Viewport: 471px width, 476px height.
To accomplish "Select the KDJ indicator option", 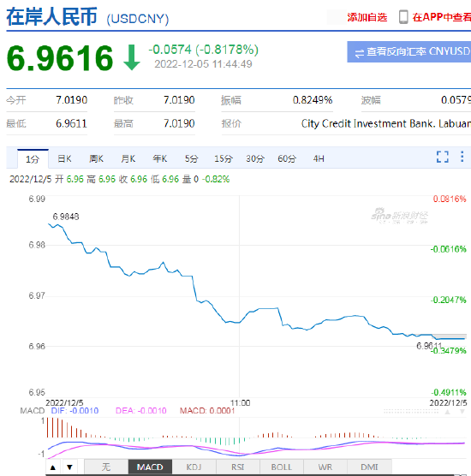I will coord(194,467).
